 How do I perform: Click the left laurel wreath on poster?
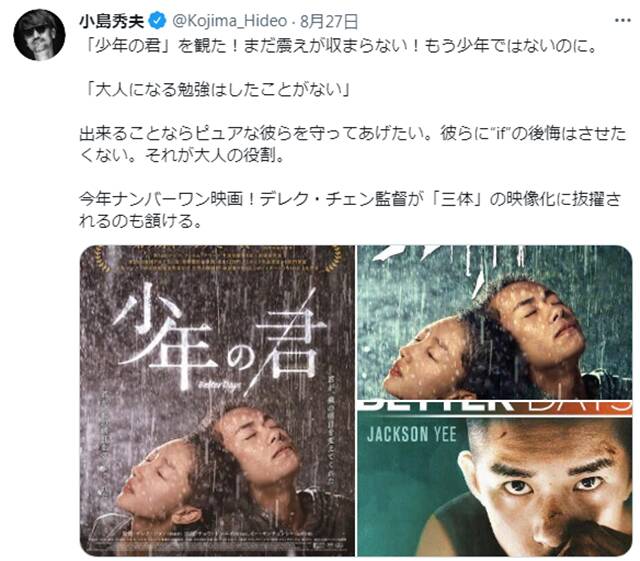(102, 259)
